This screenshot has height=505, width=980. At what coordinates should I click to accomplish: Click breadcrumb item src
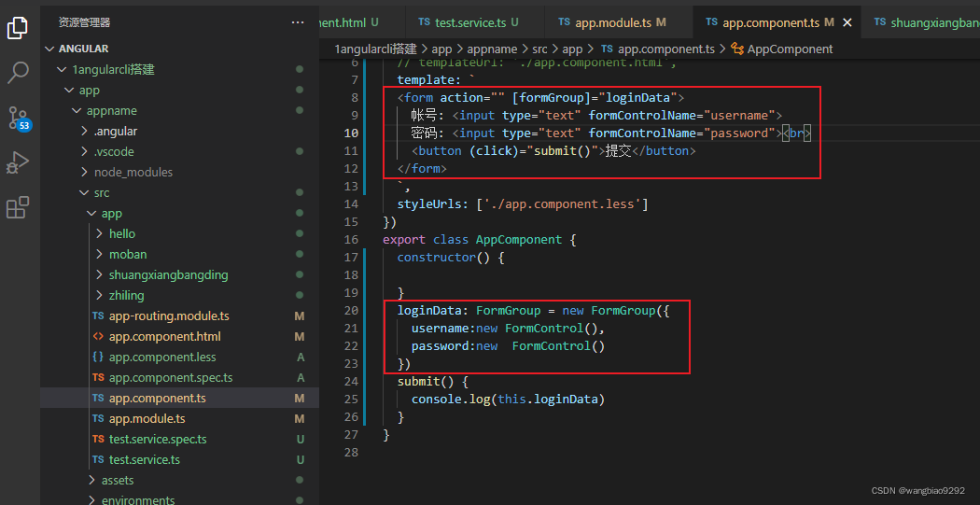539,49
